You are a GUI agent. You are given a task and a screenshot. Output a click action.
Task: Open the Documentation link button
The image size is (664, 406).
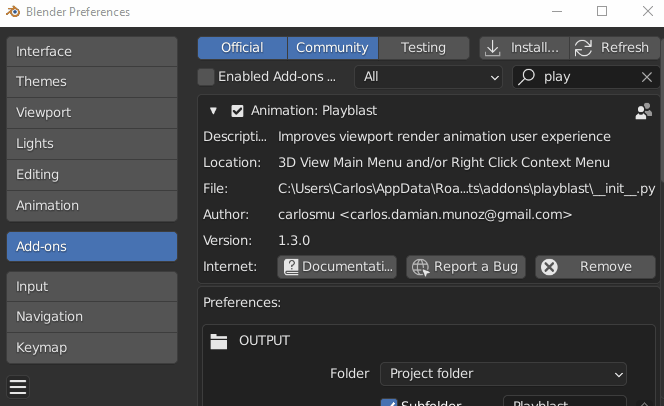(x=337, y=267)
